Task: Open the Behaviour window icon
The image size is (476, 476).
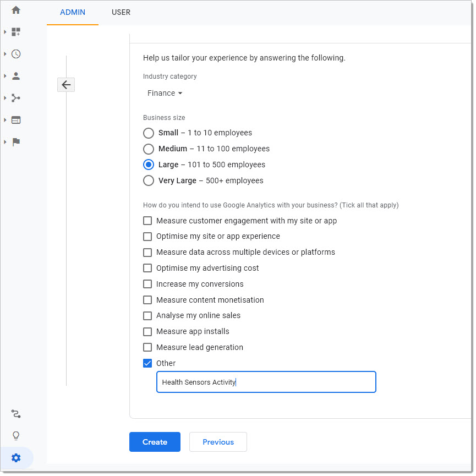Action: pos(16,120)
